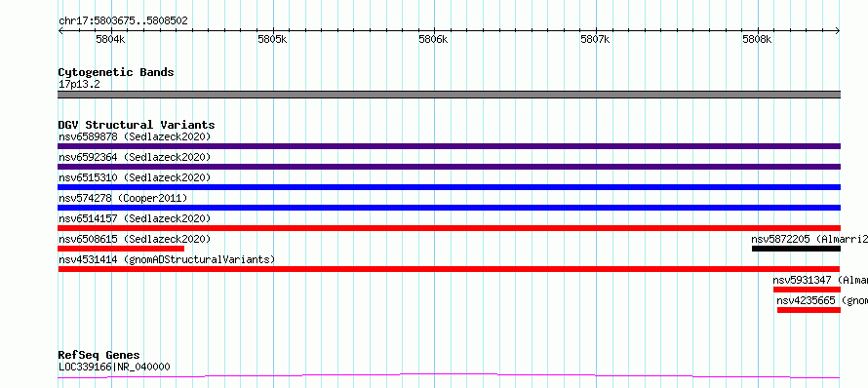Open the LOC339166|NR_040000 gene label
This screenshot has width=868, height=388.
pos(114,367)
